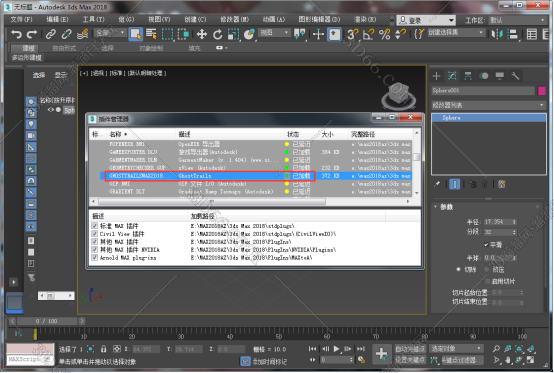Viewport: 554px width, 373px height.
Task: Toggle the selection lock padlock icon
Action: coord(103,349)
